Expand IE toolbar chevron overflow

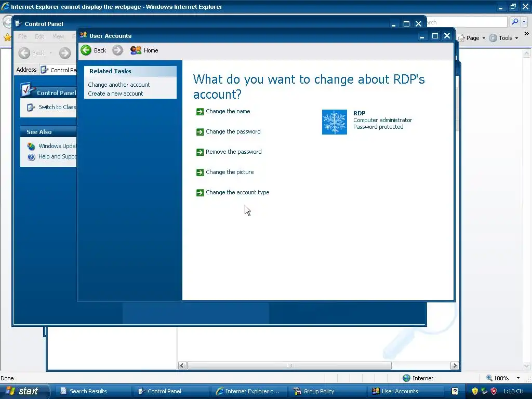526,34
